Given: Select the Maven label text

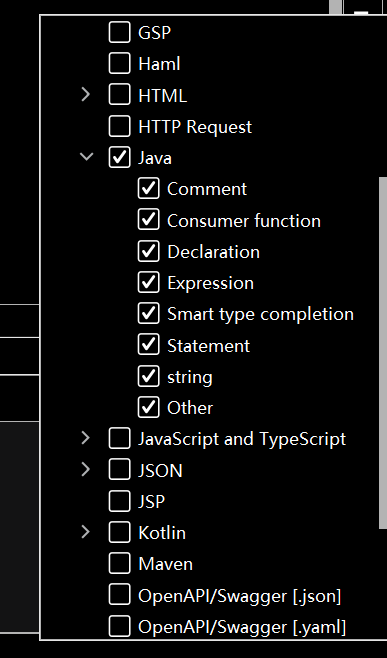Looking at the screenshot, I should pos(165,564).
